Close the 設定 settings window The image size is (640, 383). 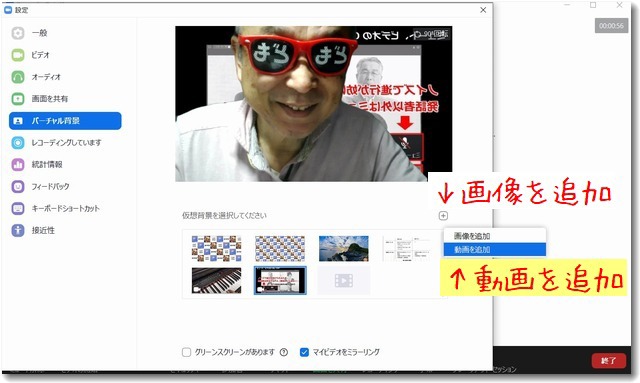coord(483,10)
